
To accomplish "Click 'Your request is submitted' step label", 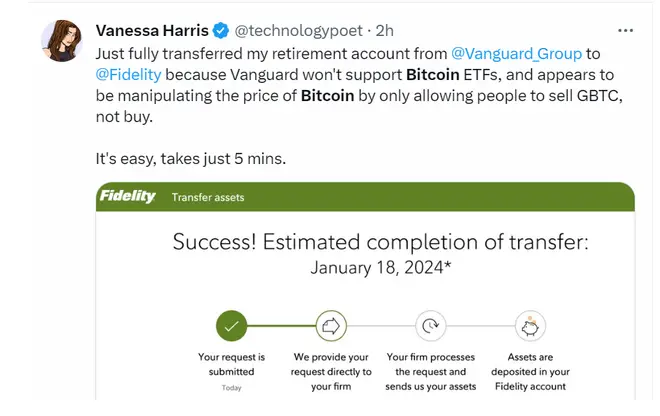I will [x=232, y=364].
